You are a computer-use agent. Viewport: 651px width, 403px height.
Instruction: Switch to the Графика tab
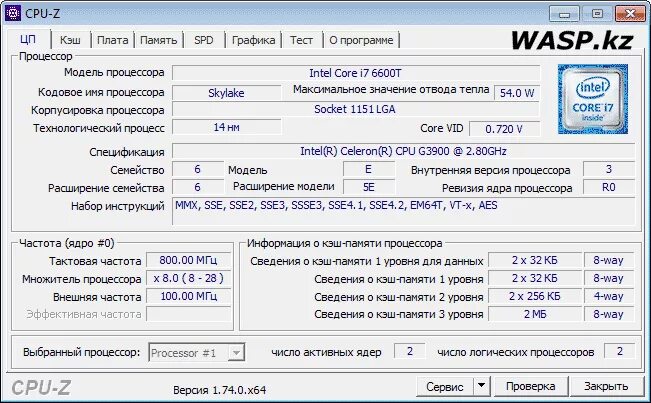pos(253,40)
